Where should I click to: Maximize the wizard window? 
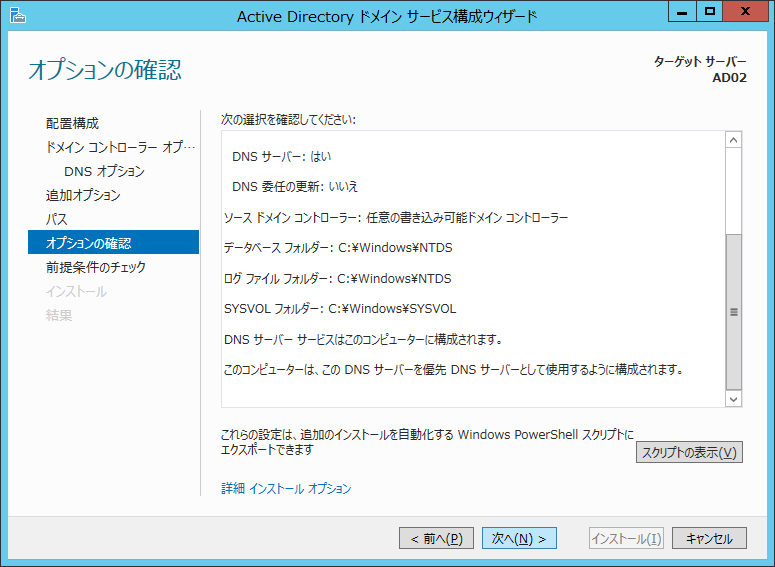click(710, 12)
